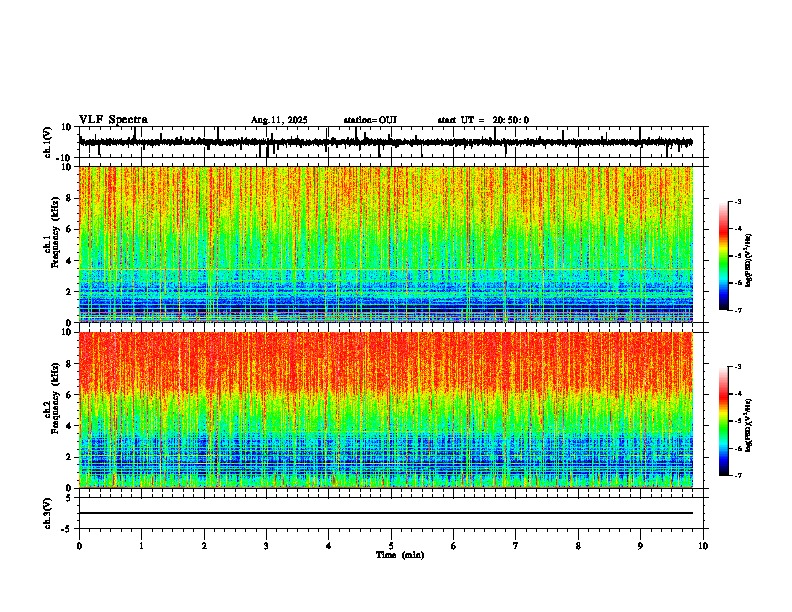Click the time axis tick label '8'
The width and height of the screenshot is (792, 612).
click(x=578, y=546)
